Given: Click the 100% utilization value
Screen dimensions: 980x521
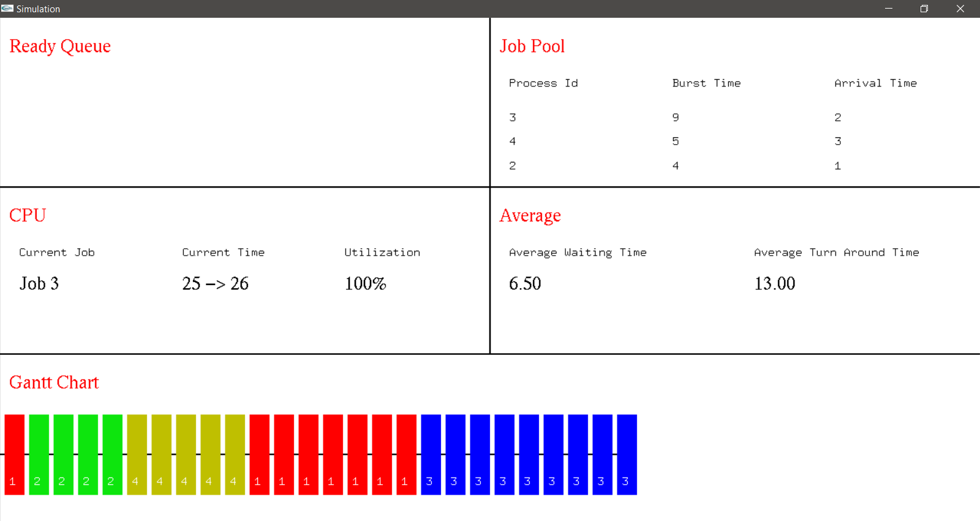Looking at the screenshot, I should pyautogui.click(x=366, y=283).
